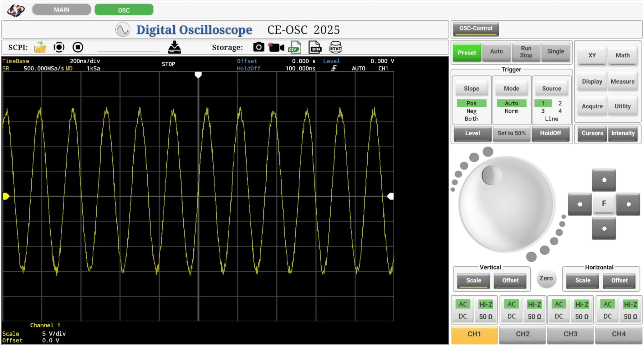The image size is (644, 346).
Task: Cycle the trigger Mode selector
Action: [x=511, y=89]
